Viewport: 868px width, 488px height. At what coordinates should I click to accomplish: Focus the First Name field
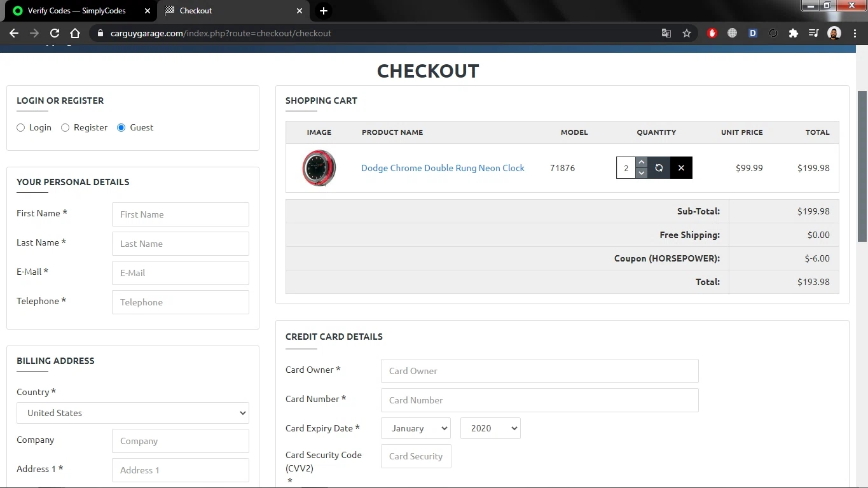pos(181,214)
